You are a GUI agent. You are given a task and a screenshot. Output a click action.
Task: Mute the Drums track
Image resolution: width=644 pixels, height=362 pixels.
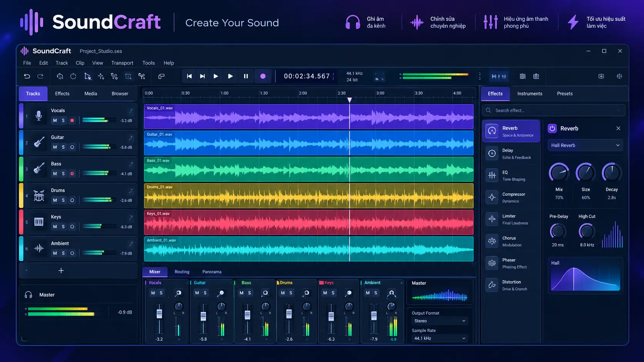point(55,200)
